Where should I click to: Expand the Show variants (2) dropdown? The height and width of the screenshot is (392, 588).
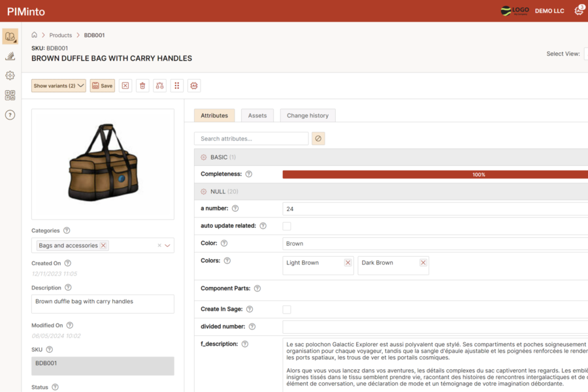59,86
